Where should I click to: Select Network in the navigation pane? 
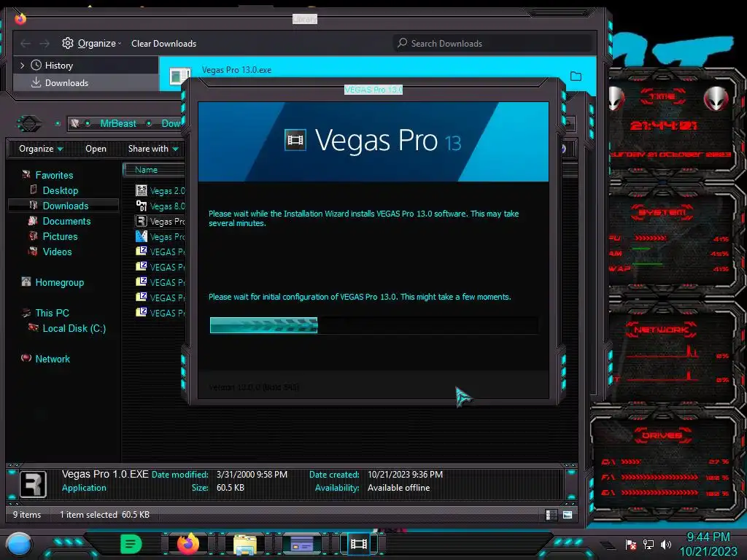(x=53, y=359)
